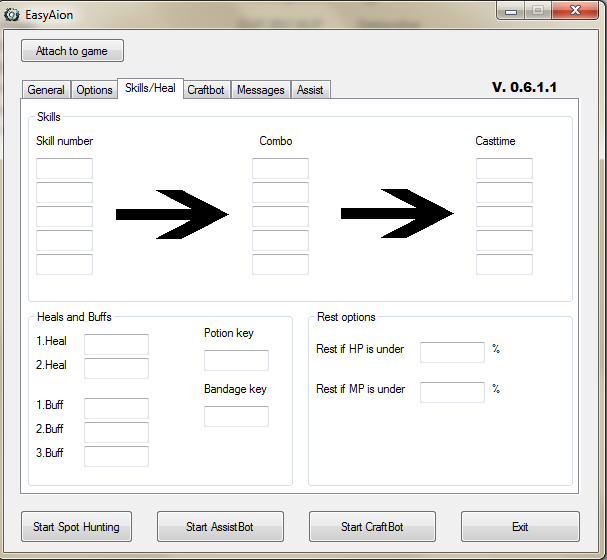Click the 1.Heal key field

click(116, 345)
